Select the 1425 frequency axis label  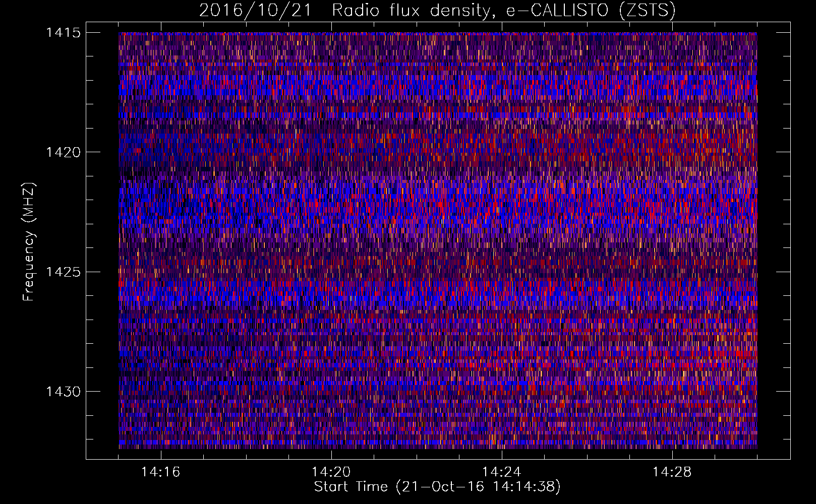coord(63,272)
